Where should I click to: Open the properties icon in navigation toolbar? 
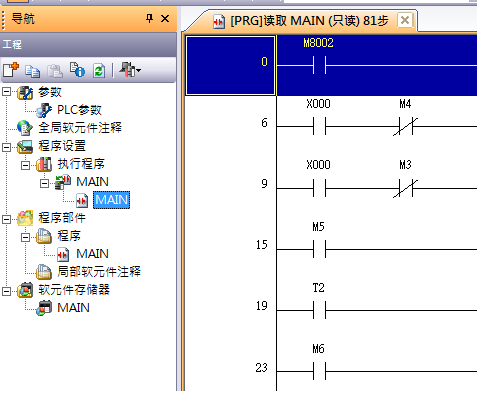[77, 70]
